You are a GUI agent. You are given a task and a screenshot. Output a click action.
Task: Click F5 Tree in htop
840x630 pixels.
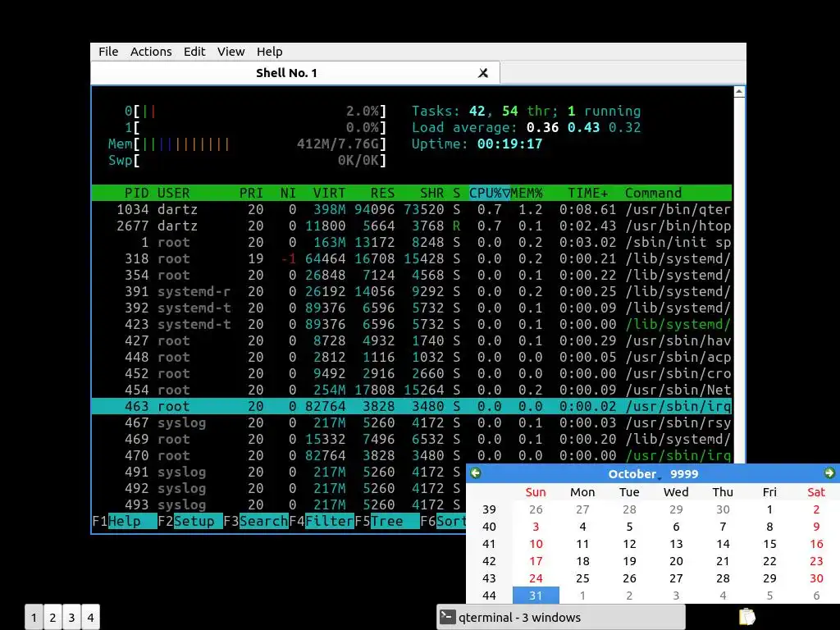click(x=387, y=521)
